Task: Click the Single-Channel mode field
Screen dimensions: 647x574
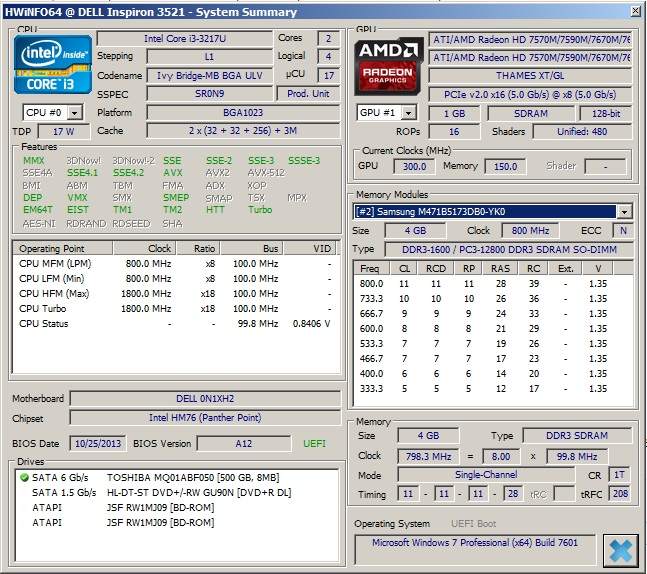Action: pyautogui.click(x=486, y=475)
